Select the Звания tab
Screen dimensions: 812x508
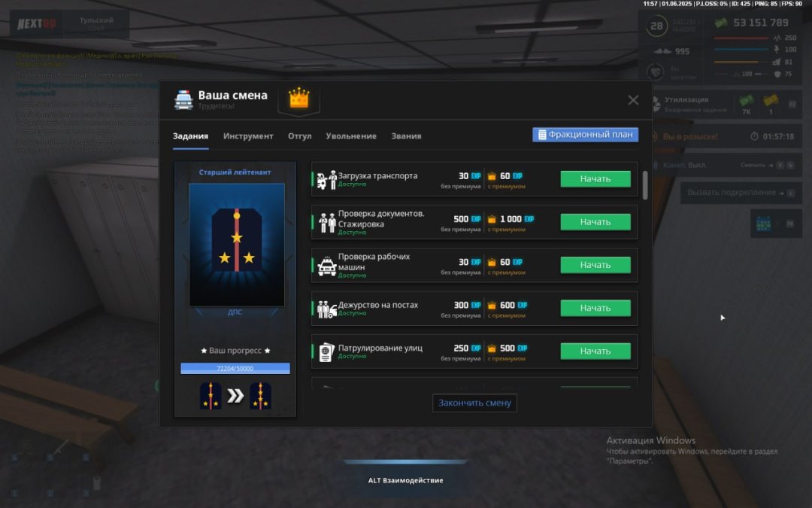(406, 136)
